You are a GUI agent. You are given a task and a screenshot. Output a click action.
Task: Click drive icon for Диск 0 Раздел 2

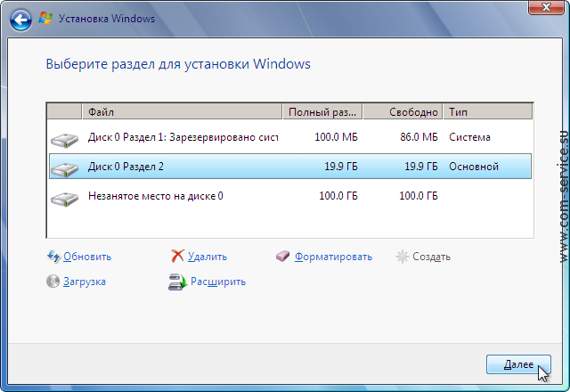[64, 169]
